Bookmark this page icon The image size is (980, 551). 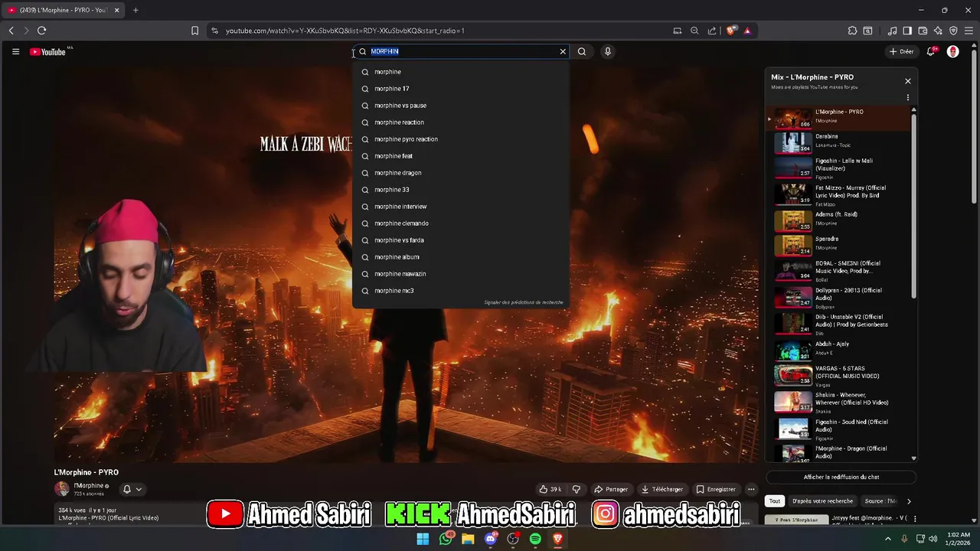point(194,31)
